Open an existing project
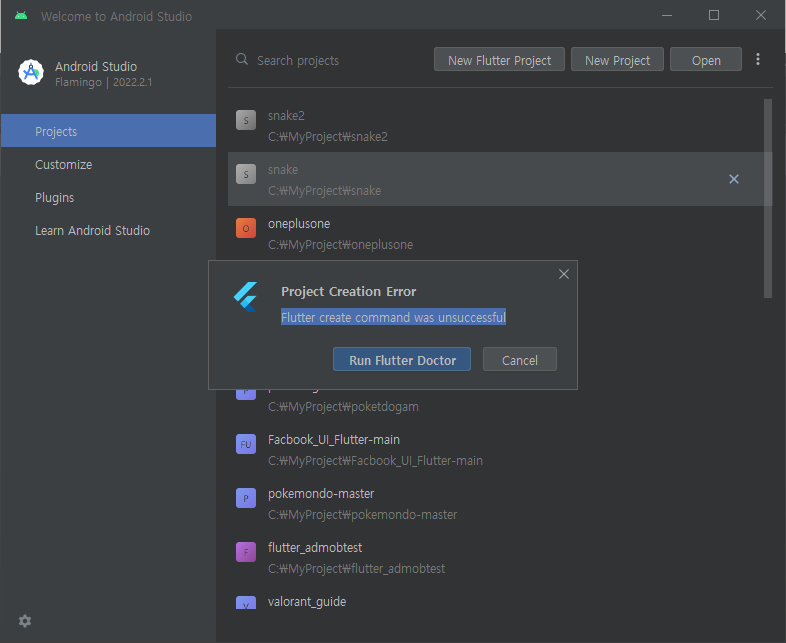This screenshot has width=786, height=643. (x=706, y=60)
